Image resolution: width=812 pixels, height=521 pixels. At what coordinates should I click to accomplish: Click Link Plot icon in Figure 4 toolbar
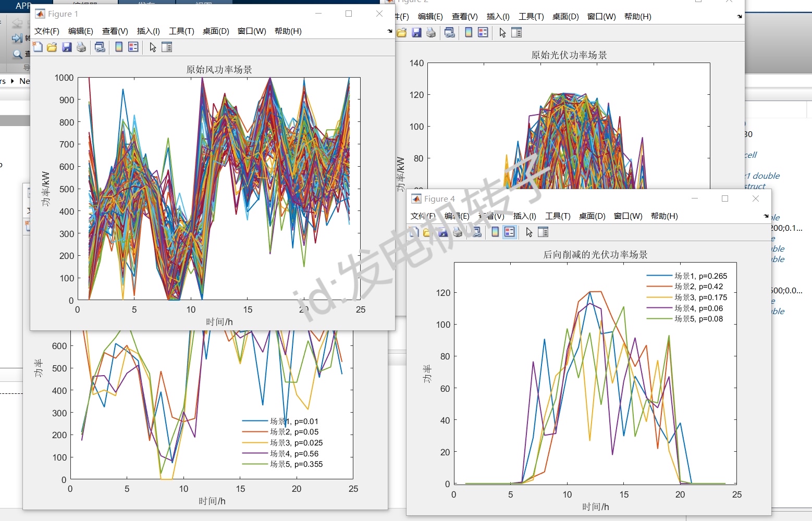pos(476,232)
